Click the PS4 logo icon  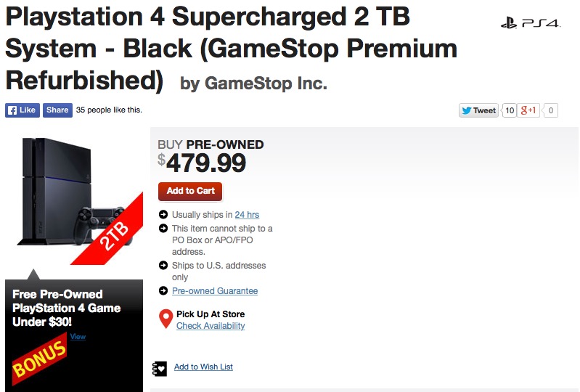[x=531, y=23]
